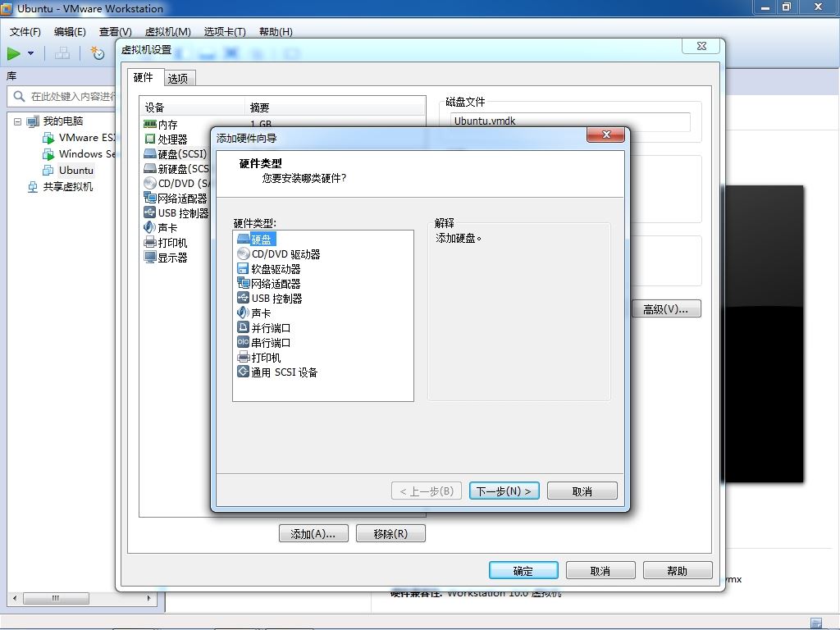Close the 添加硬件向导 dialog
840x630 pixels.
pyautogui.click(x=606, y=135)
